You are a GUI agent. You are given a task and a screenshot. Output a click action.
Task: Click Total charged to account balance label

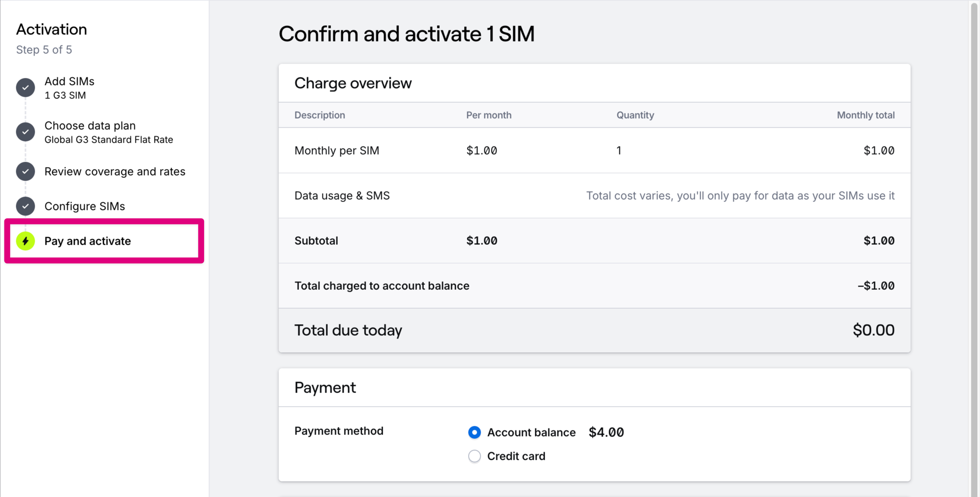click(382, 285)
